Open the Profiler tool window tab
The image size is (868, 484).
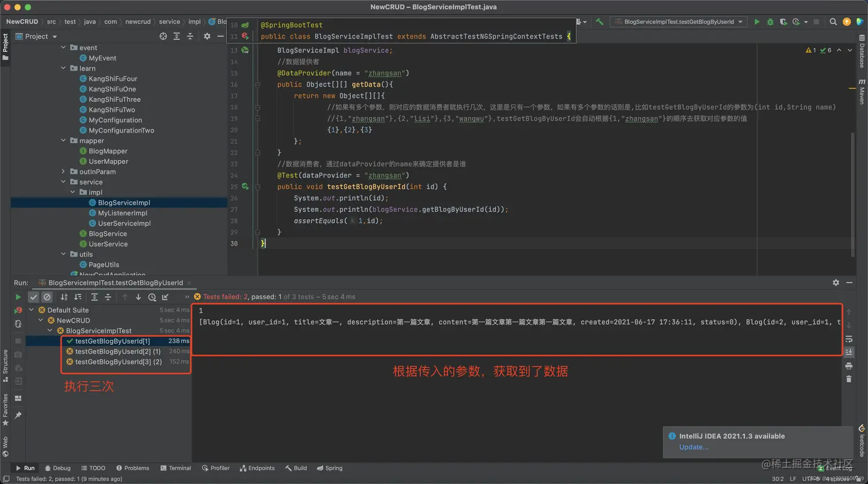(215, 468)
